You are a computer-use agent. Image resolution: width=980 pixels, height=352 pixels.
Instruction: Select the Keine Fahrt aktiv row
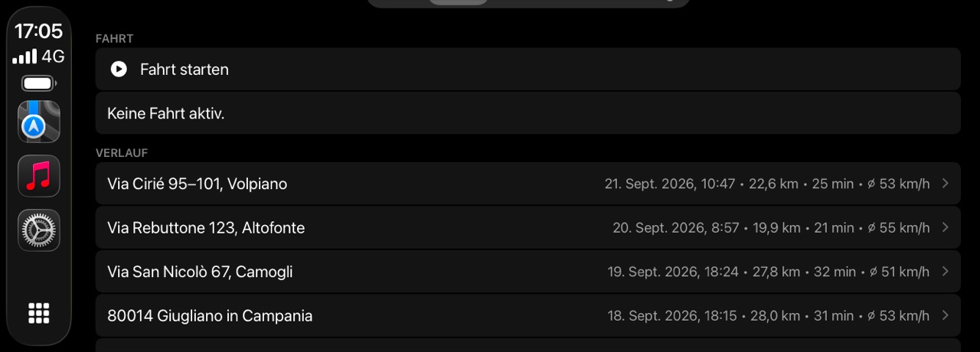click(528, 113)
